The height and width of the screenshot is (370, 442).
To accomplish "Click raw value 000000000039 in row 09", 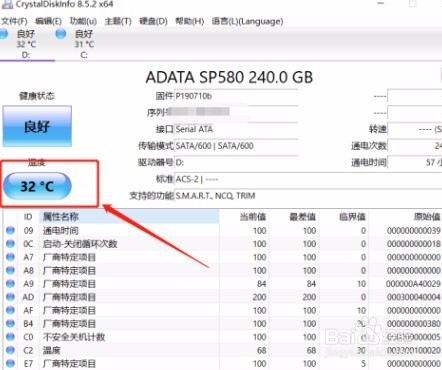I will click(414, 231).
